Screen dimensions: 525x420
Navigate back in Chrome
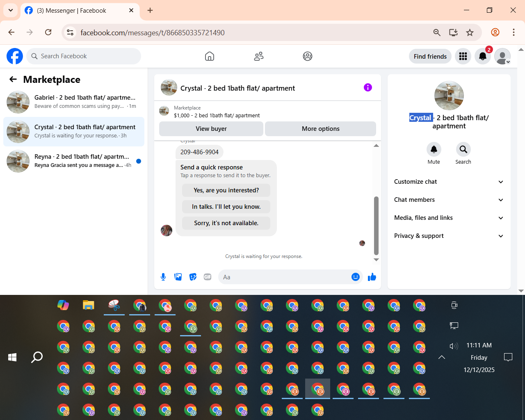click(x=11, y=32)
